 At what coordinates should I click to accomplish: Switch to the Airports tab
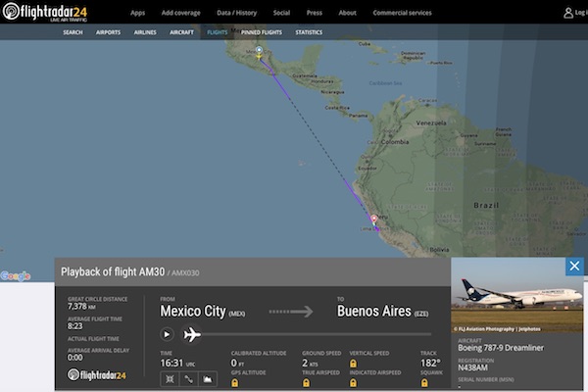[x=108, y=32]
